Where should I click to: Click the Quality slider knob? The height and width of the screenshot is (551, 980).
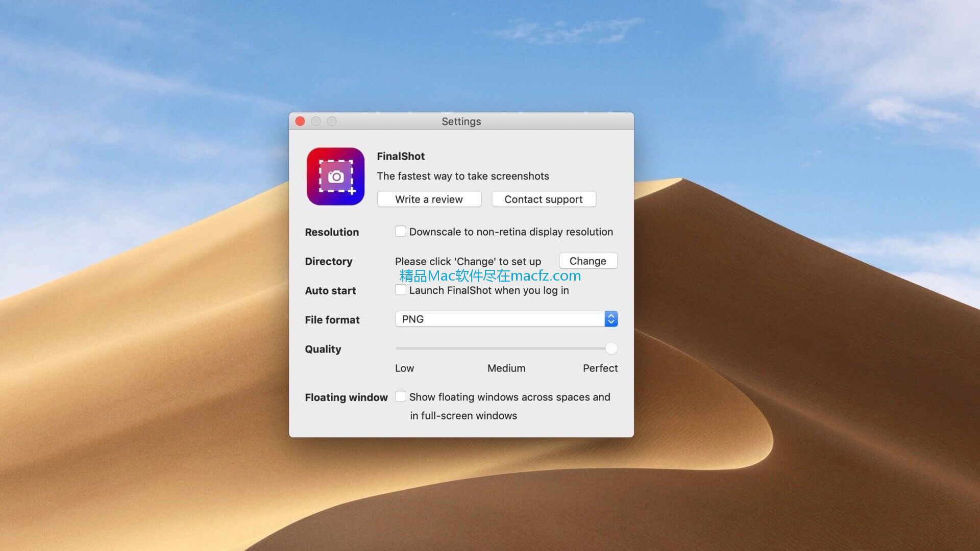point(611,348)
